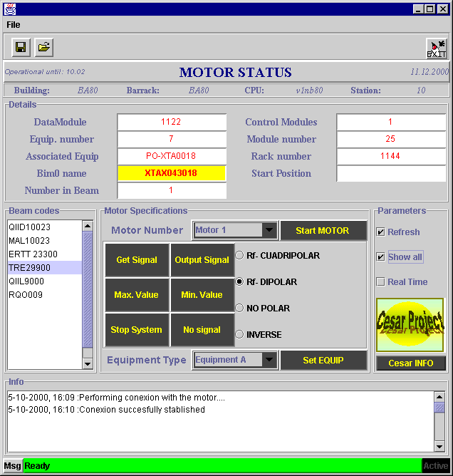Viewport: 453px width, 476px height.
Task: Click the Get Signal button
Action: pyautogui.click(x=137, y=260)
